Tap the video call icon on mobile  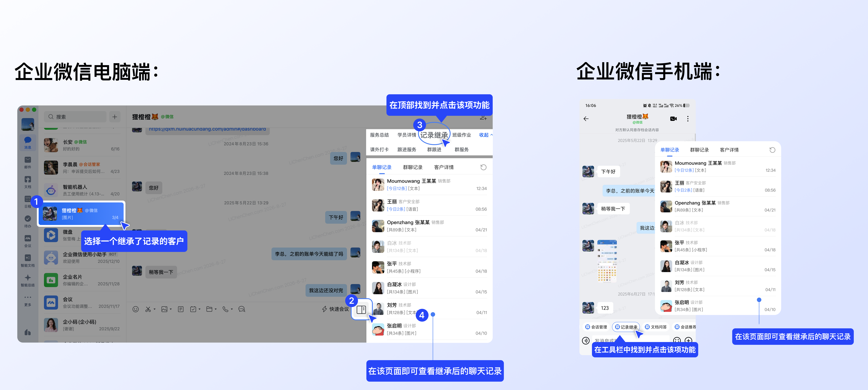(x=673, y=119)
